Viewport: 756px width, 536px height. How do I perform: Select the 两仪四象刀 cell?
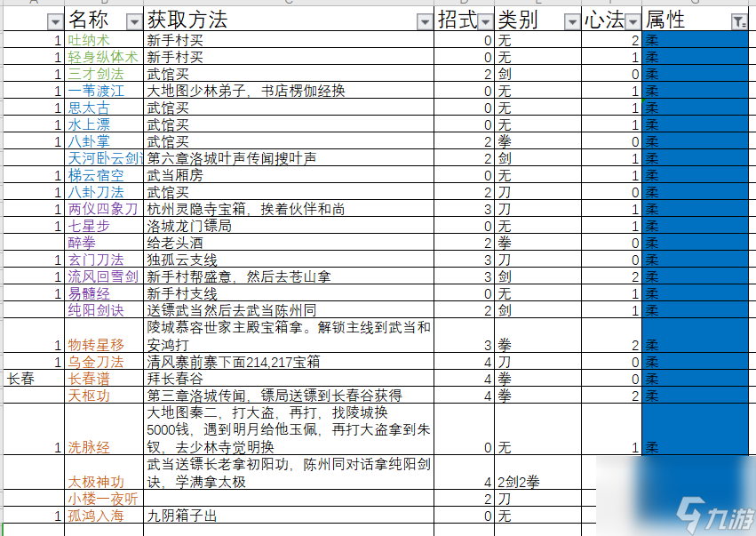click(104, 209)
